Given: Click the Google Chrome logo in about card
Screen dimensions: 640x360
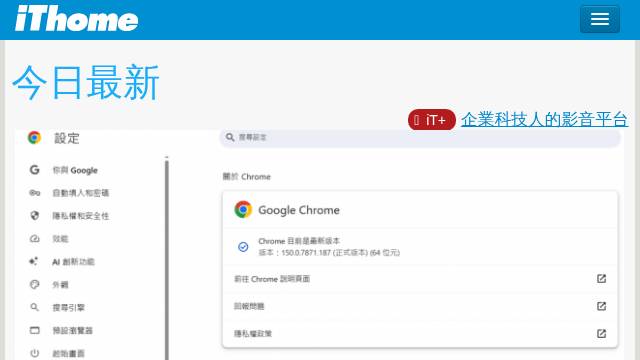Looking at the screenshot, I should (243, 210).
